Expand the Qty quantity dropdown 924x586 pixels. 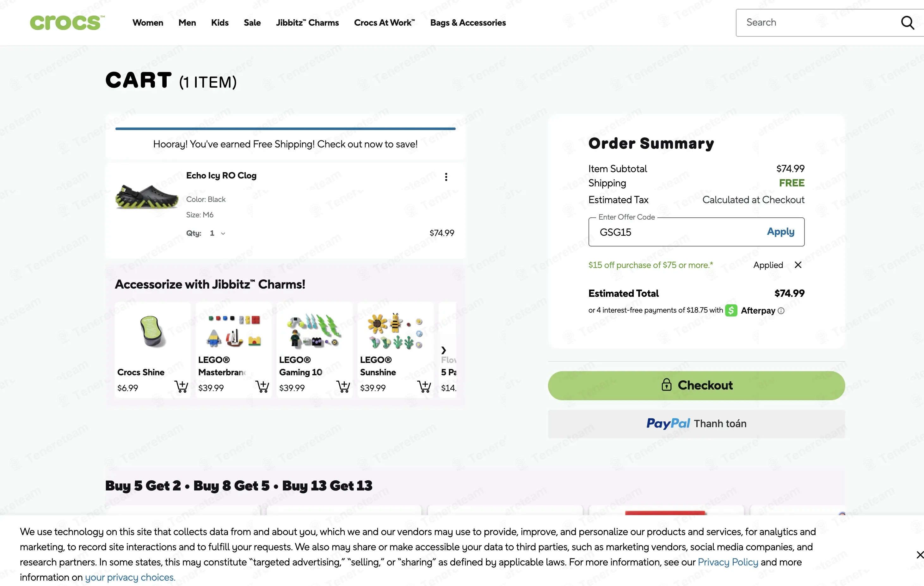click(217, 233)
